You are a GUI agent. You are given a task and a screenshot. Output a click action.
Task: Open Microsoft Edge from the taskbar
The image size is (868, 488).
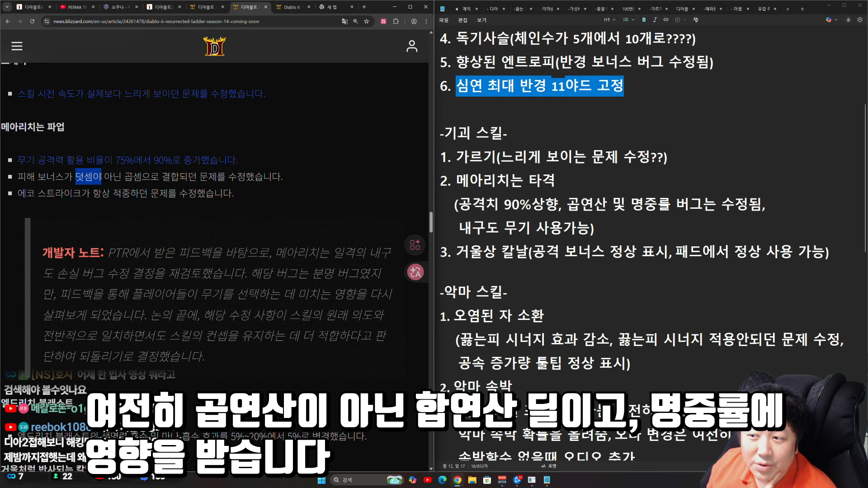click(x=442, y=480)
